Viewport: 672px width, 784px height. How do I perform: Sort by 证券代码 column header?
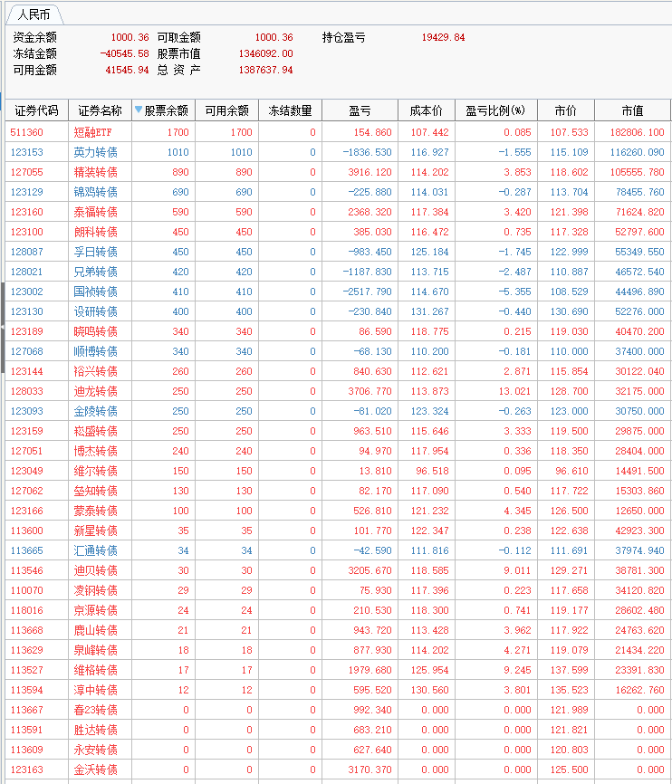(36, 110)
